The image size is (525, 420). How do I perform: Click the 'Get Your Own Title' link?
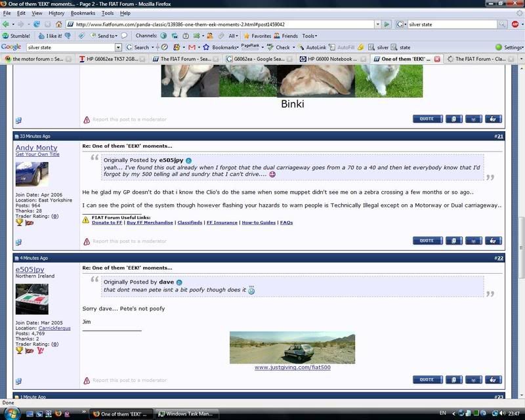(37, 154)
